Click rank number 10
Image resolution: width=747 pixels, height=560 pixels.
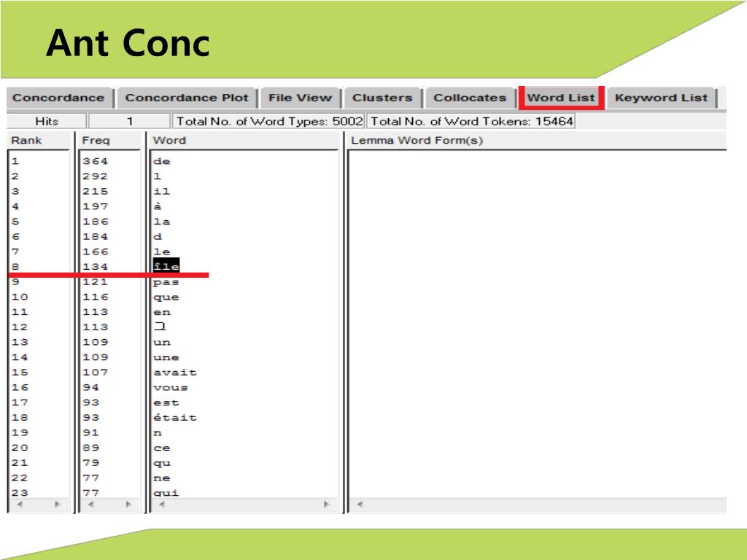tap(20, 297)
